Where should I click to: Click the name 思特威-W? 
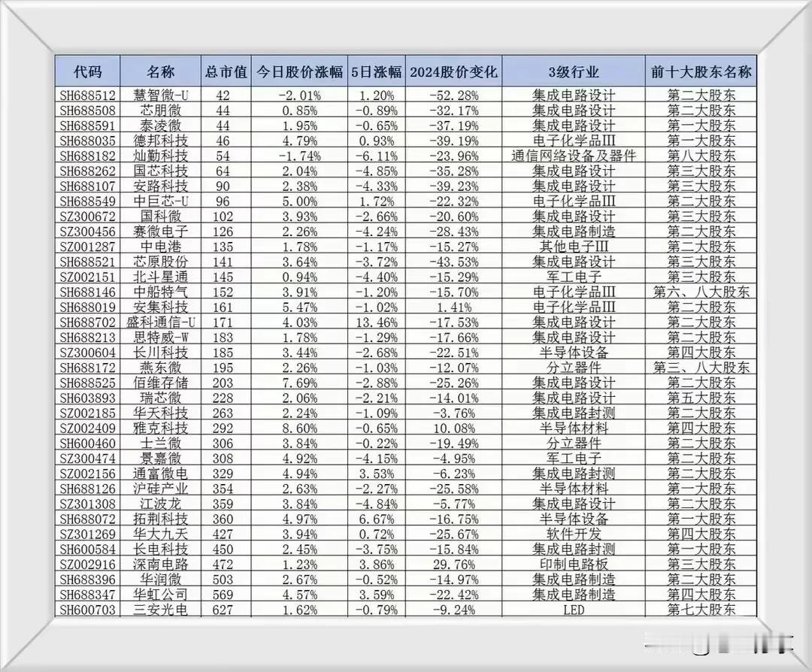pos(161,338)
